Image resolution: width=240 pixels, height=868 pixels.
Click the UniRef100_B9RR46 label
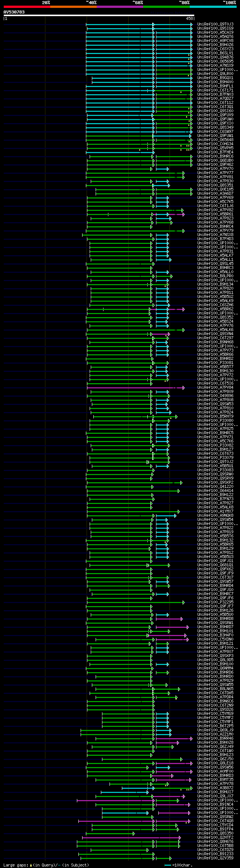215,738
